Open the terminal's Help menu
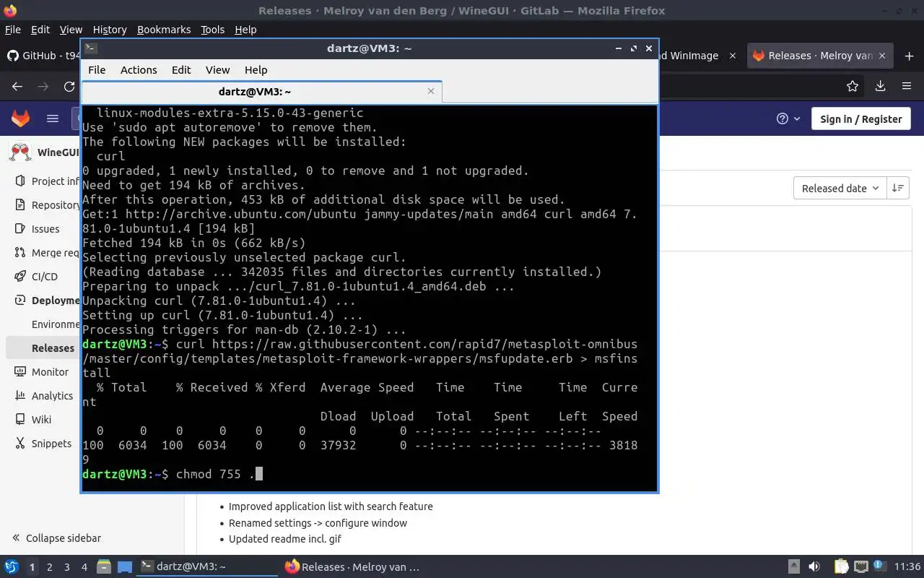 [x=256, y=70]
